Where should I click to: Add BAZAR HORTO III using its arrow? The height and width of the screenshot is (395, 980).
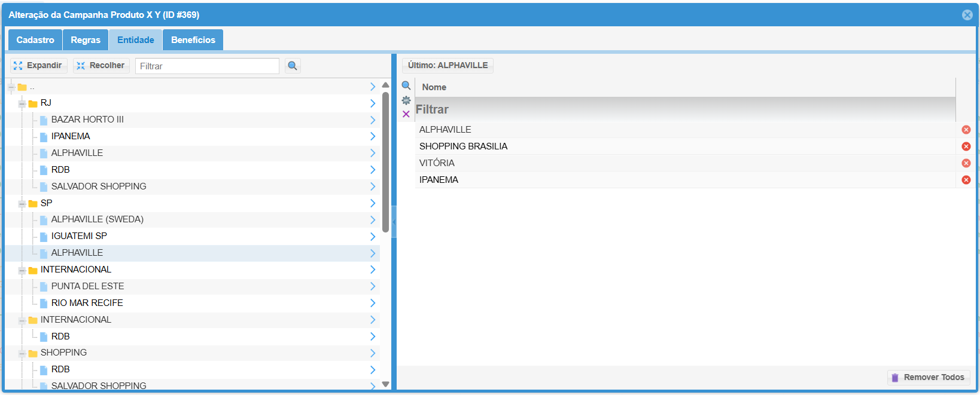[372, 120]
